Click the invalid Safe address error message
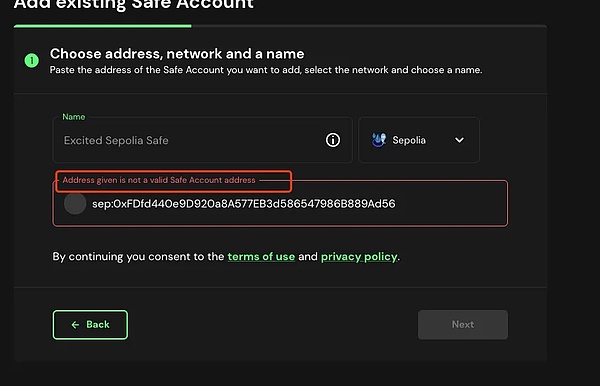 pos(159,180)
